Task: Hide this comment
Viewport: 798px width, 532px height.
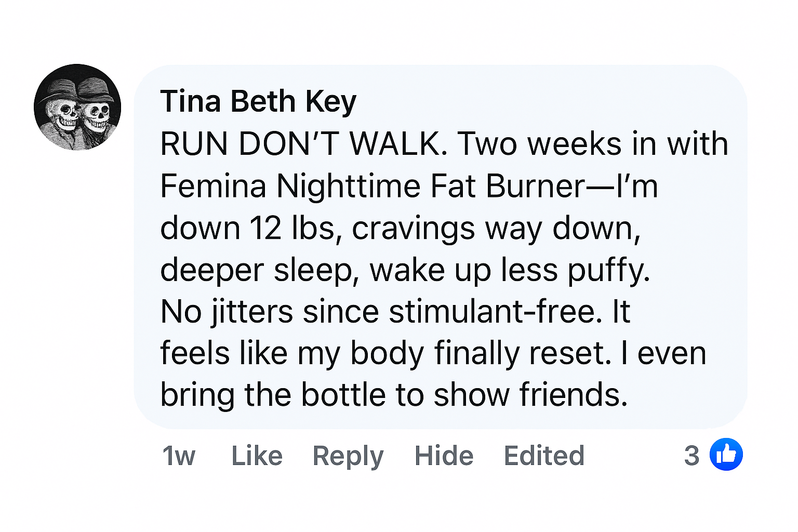Action: [444, 456]
